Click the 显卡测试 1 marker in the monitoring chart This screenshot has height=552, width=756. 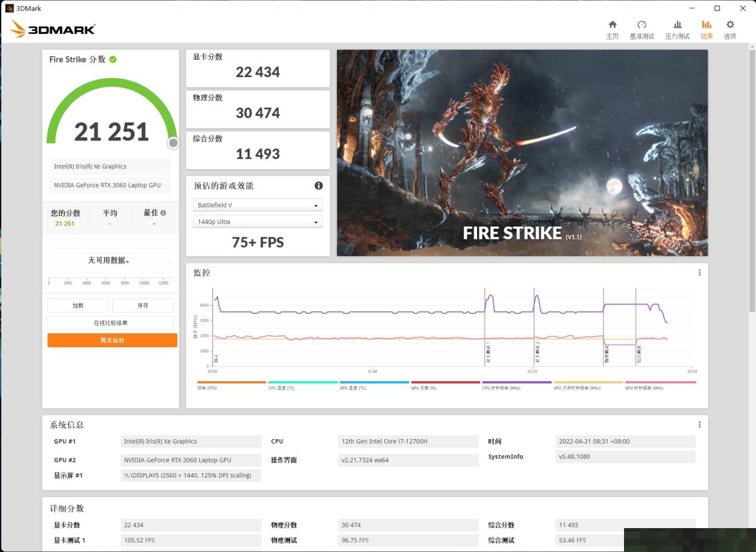click(488, 353)
